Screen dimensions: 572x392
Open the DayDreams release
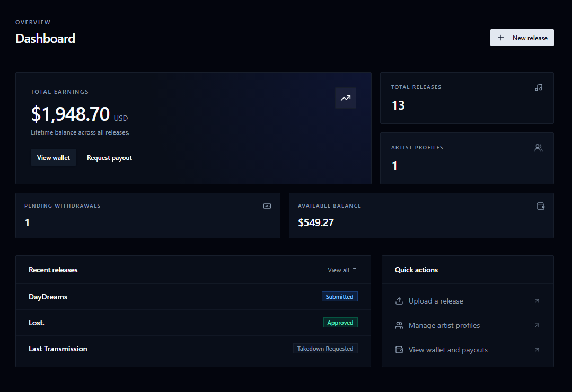click(193, 297)
